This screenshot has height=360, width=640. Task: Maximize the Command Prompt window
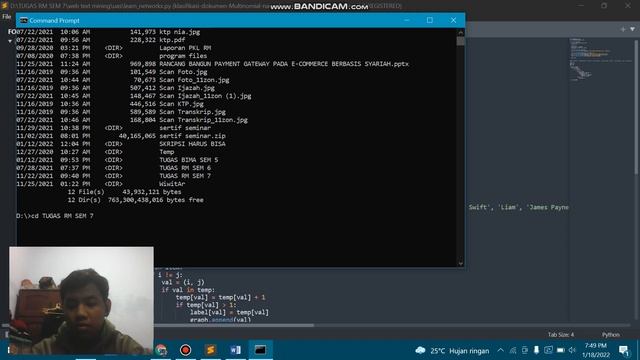(x=430, y=20)
